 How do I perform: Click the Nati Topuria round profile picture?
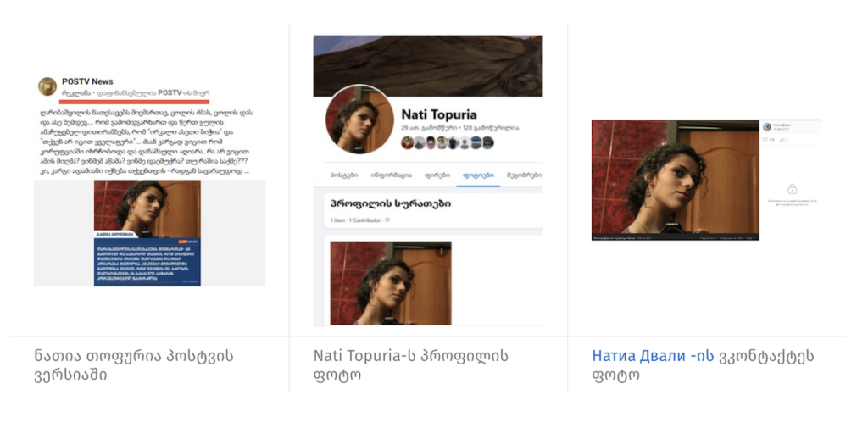(358, 121)
